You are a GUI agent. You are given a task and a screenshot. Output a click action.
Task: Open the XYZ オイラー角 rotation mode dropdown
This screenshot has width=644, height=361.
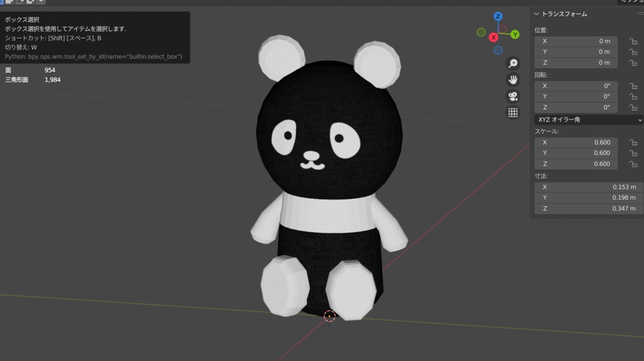[x=589, y=119]
